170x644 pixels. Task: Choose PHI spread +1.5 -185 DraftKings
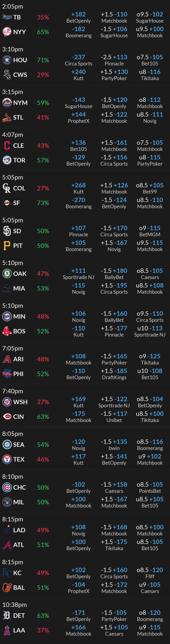[x=114, y=374]
